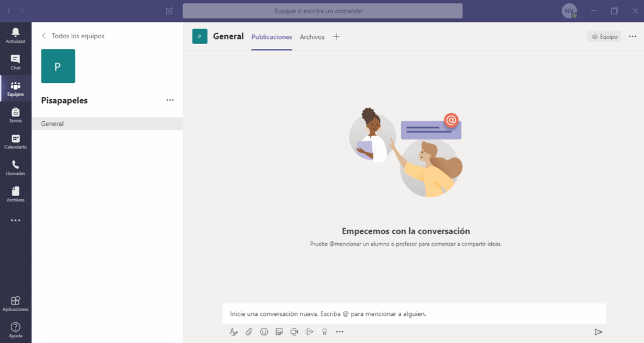Open the Aplicaciones store icon
Image resolution: width=644 pixels, height=343 pixels.
15,303
